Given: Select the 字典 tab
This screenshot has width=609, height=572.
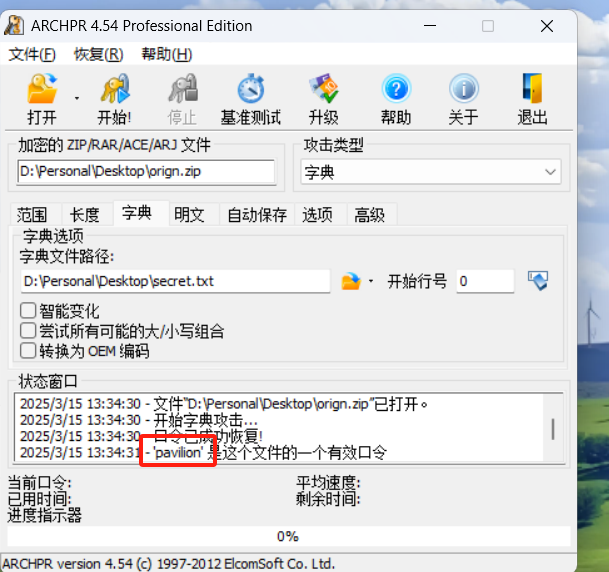Looking at the screenshot, I should pyautogui.click(x=137, y=213).
